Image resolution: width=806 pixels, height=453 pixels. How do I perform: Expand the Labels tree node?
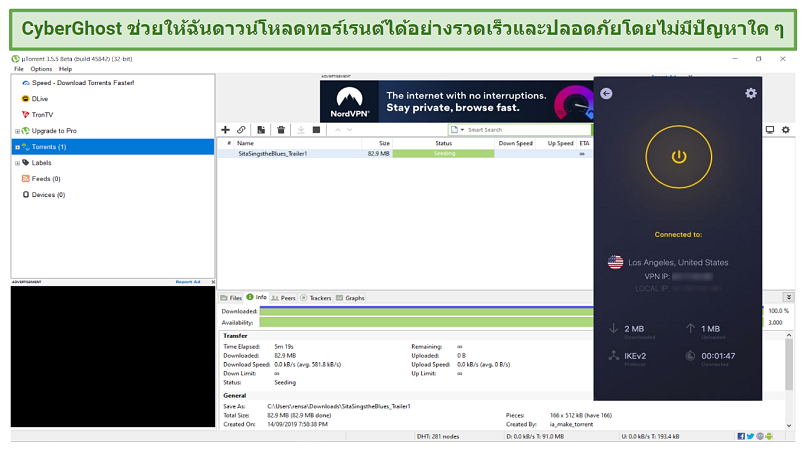17,163
